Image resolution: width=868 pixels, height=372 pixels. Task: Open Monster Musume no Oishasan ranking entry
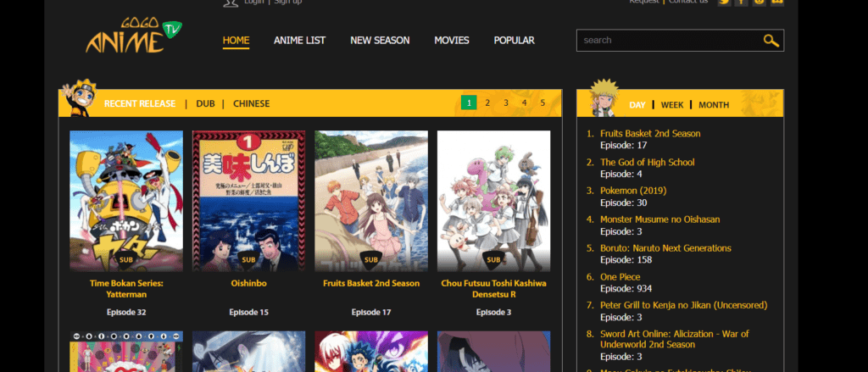tap(659, 219)
